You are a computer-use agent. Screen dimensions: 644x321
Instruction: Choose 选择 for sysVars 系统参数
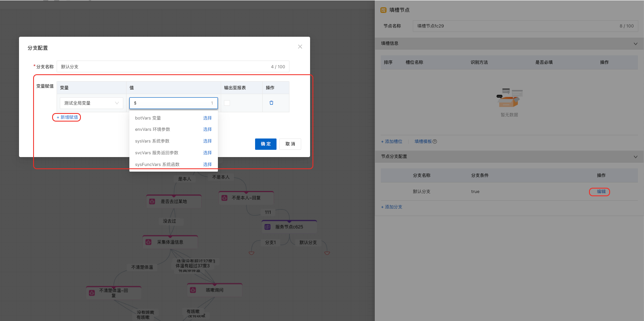207,141
